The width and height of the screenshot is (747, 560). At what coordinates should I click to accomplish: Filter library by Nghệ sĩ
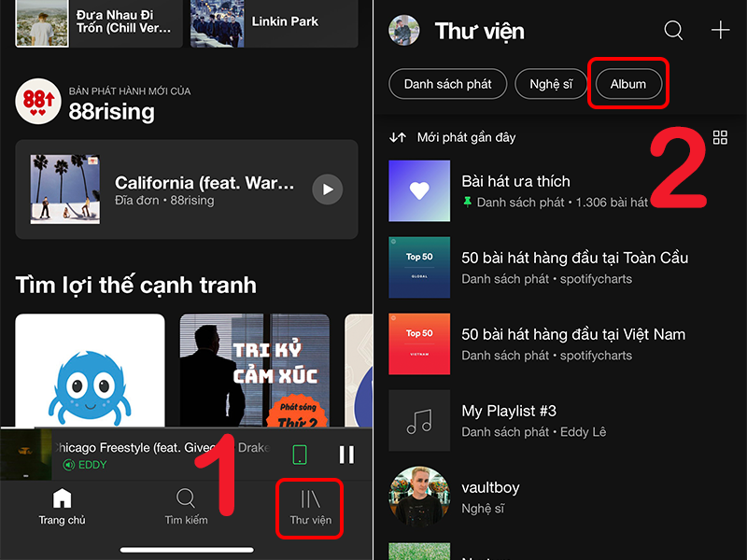pyautogui.click(x=551, y=84)
